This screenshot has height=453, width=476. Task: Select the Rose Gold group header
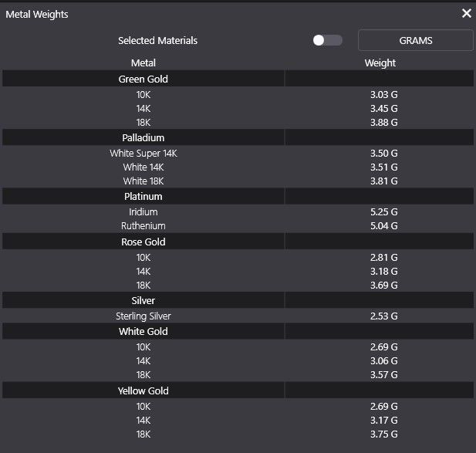click(x=143, y=242)
